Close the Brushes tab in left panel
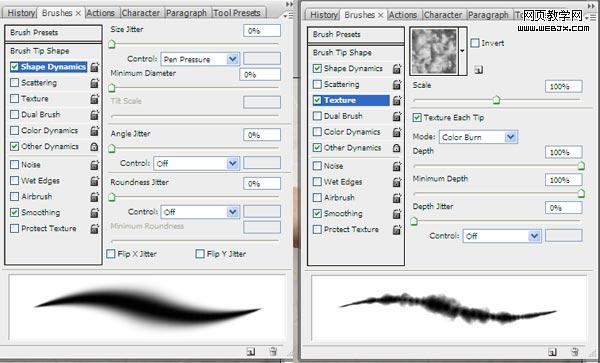600x363 pixels. 78,13
